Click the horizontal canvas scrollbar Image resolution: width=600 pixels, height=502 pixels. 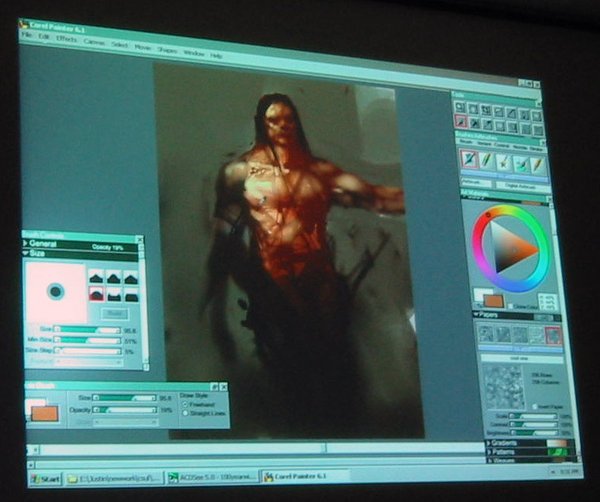click(x=256, y=448)
